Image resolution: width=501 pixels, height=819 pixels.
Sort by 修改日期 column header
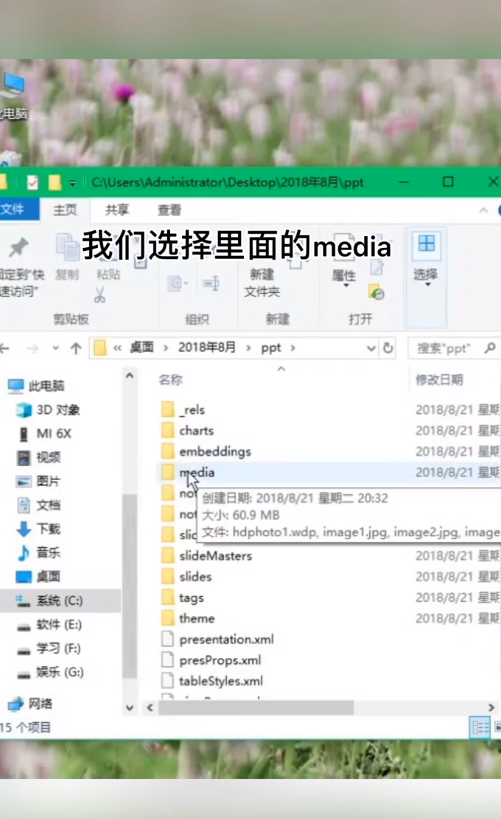point(439,380)
